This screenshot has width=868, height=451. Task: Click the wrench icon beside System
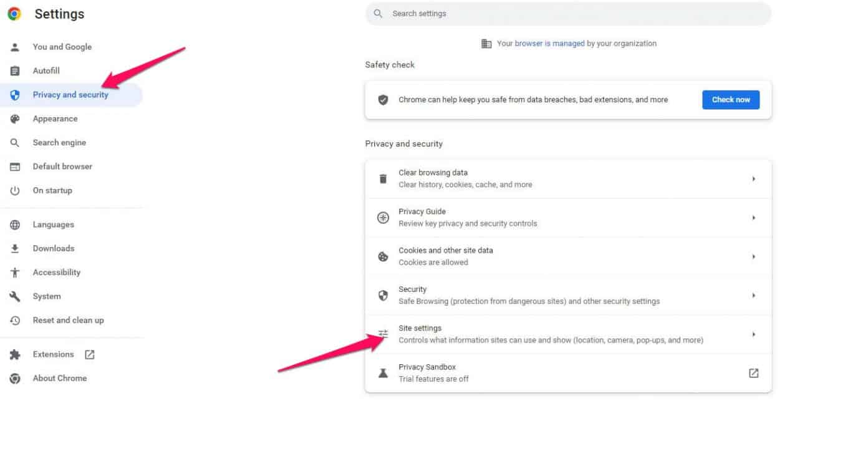tap(14, 296)
